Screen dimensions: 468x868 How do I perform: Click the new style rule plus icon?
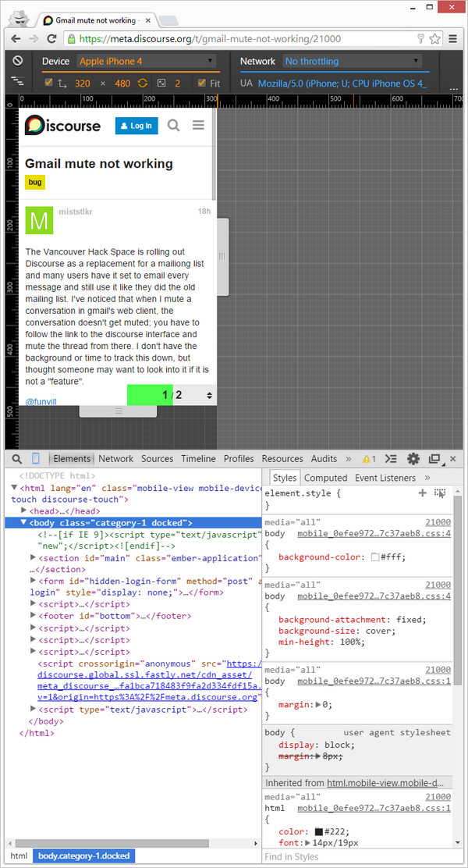[423, 493]
